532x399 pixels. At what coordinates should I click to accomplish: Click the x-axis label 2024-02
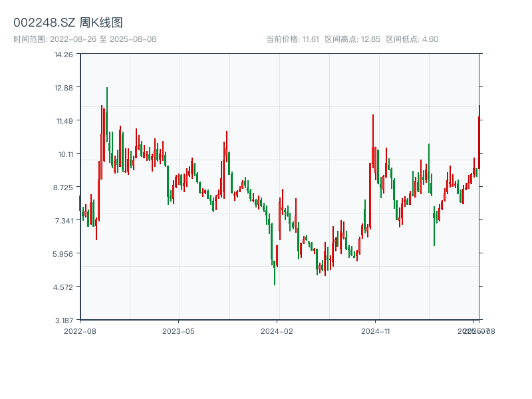pyautogui.click(x=277, y=331)
